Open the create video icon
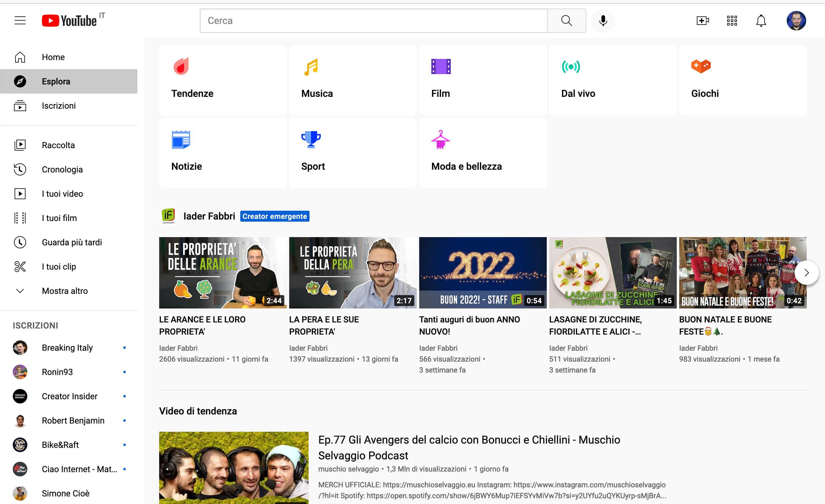This screenshot has width=825, height=504. [703, 20]
